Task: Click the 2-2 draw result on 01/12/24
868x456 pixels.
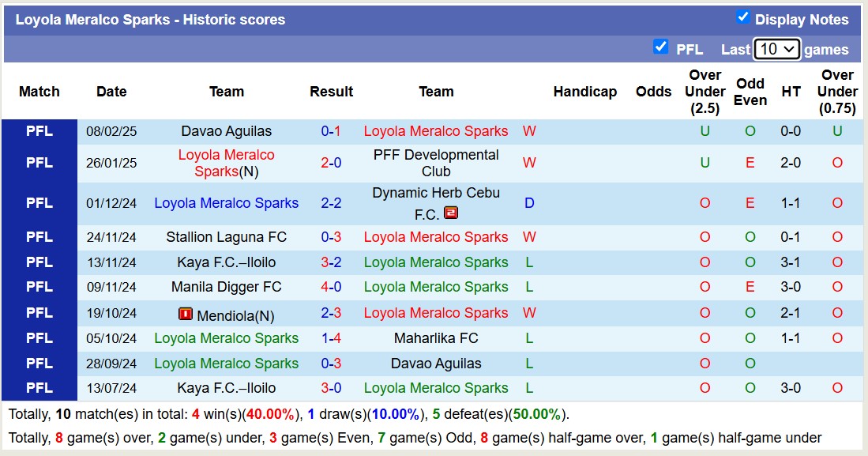Action: click(331, 203)
